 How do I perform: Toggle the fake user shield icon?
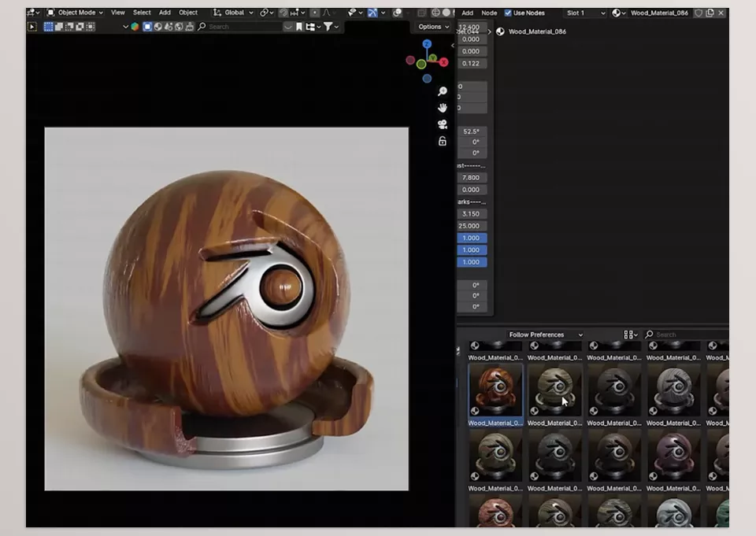pyautogui.click(x=699, y=13)
